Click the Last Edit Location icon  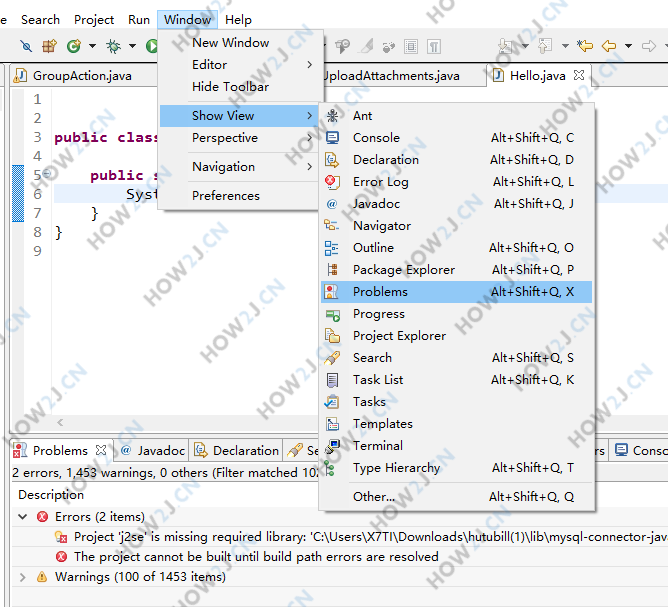pyautogui.click(x=585, y=45)
